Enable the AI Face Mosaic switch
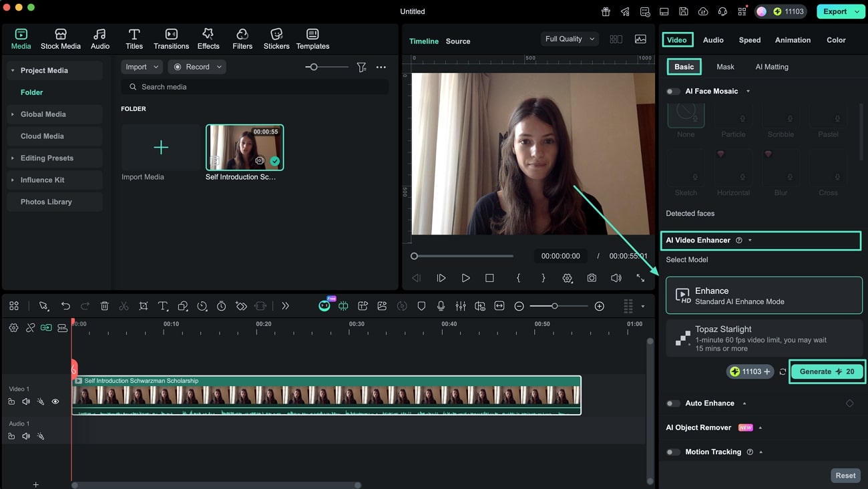Screen dimensions: 868x489 [673, 91]
